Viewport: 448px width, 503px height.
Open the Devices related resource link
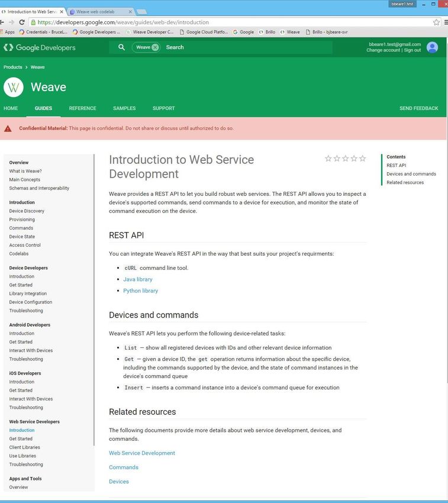(119, 482)
